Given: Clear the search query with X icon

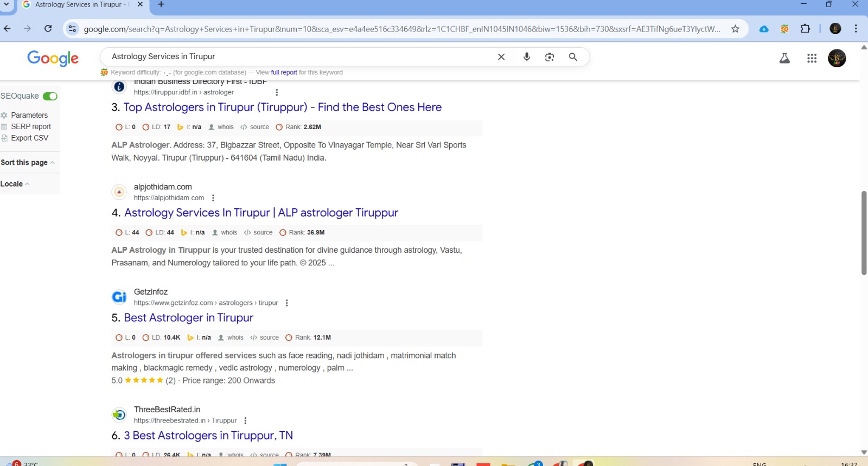Looking at the screenshot, I should point(501,57).
